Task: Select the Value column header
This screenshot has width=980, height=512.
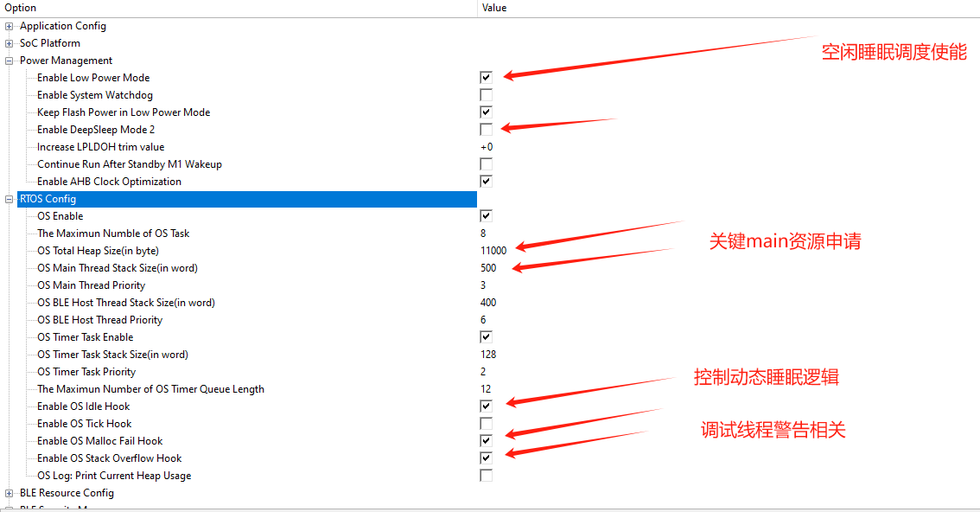Action: (x=494, y=8)
